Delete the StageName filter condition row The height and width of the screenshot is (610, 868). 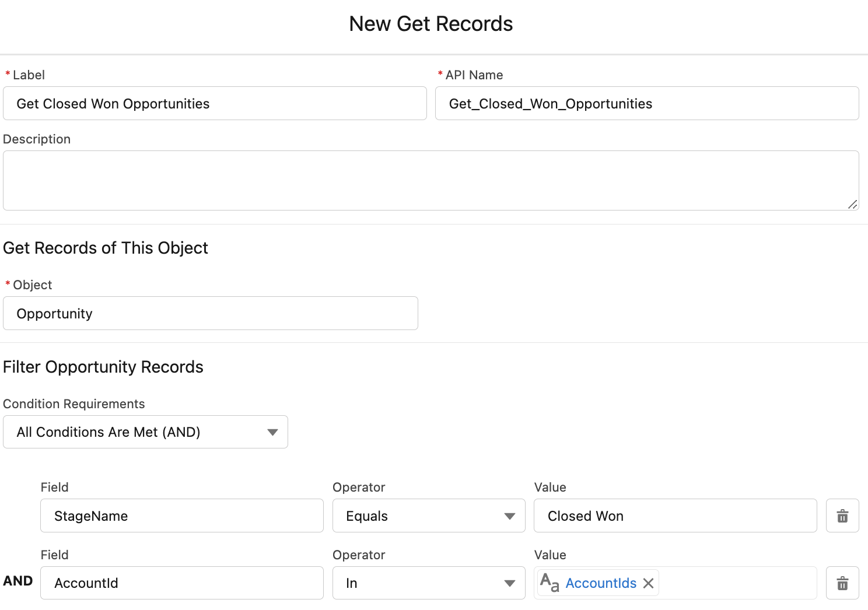[842, 516]
